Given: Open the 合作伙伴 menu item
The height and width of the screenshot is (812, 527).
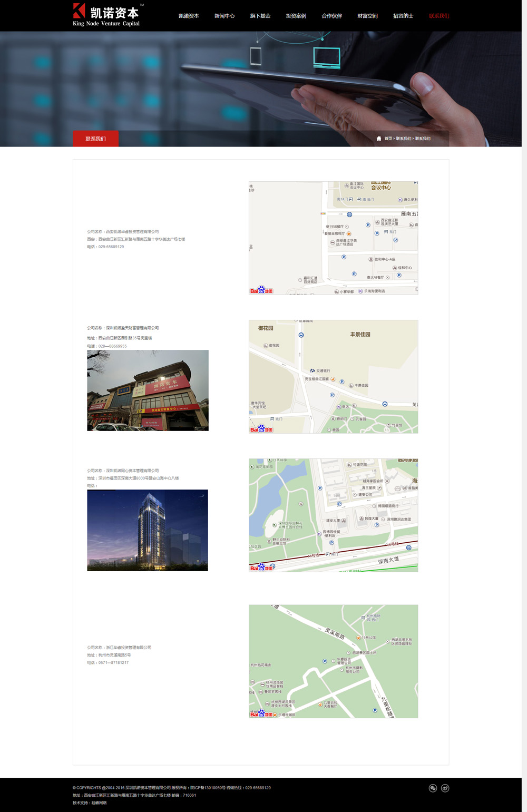Looking at the screenshot, I should 332,16.
